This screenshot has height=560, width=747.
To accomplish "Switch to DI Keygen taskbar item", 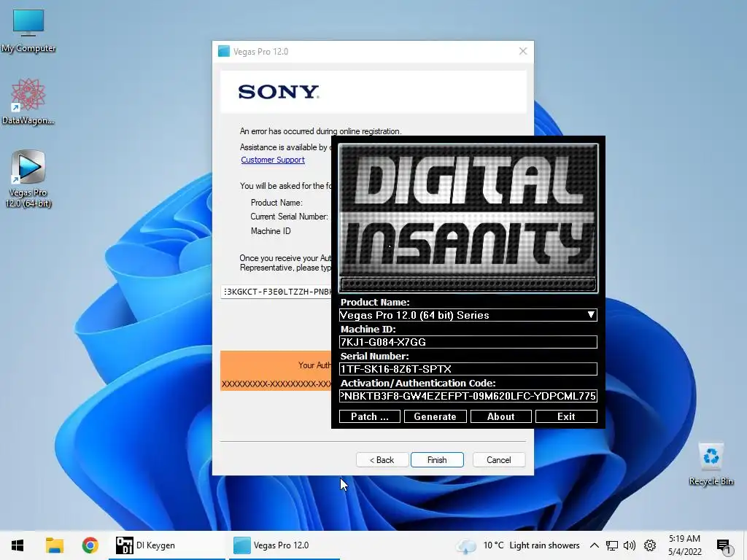I will coord(167,545).
